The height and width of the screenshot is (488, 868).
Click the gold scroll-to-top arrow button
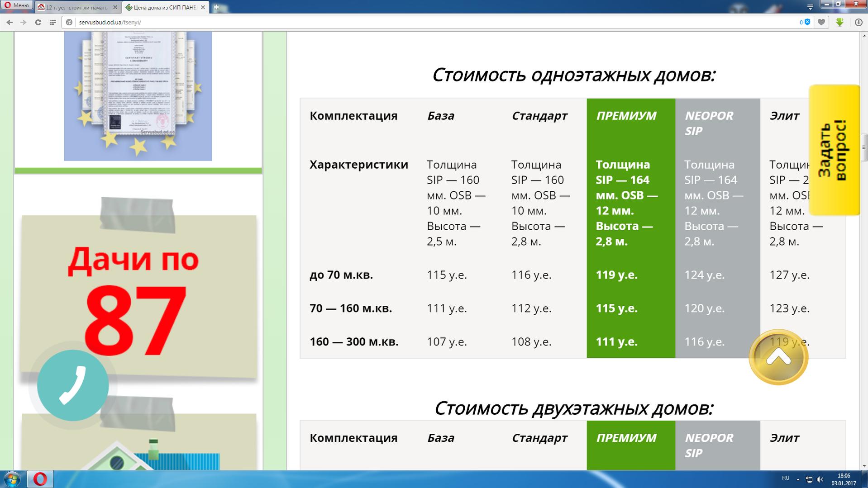point(778,357)
